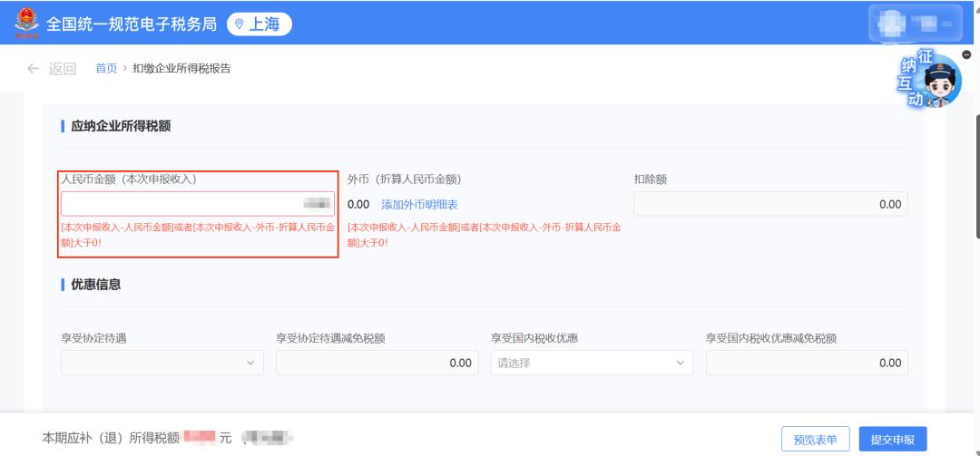This screenshot has width=980, height=456.
Task: Go to 首页 in the breadcrumb
Action: [106, 68]
